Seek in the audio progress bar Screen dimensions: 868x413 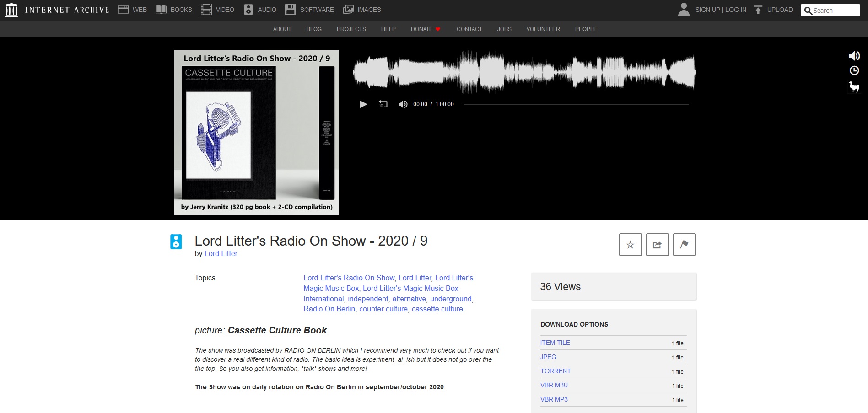[x=577, y=104]
